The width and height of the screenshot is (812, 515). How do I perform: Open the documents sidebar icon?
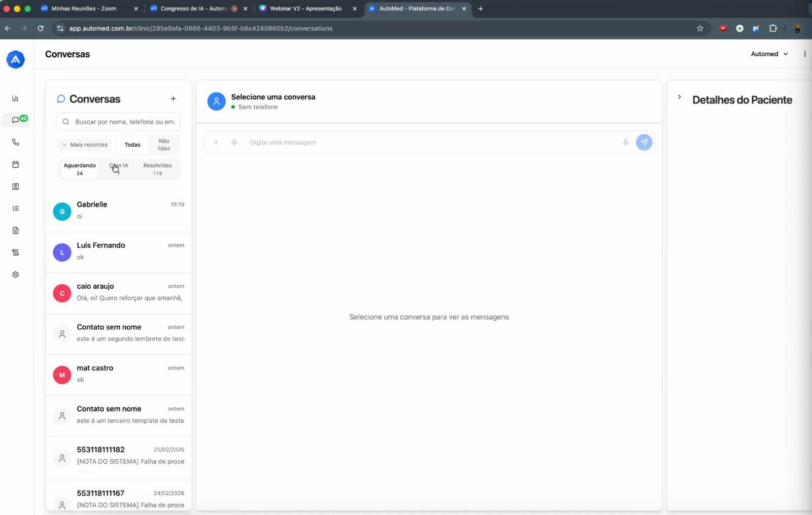pos(15,230)
